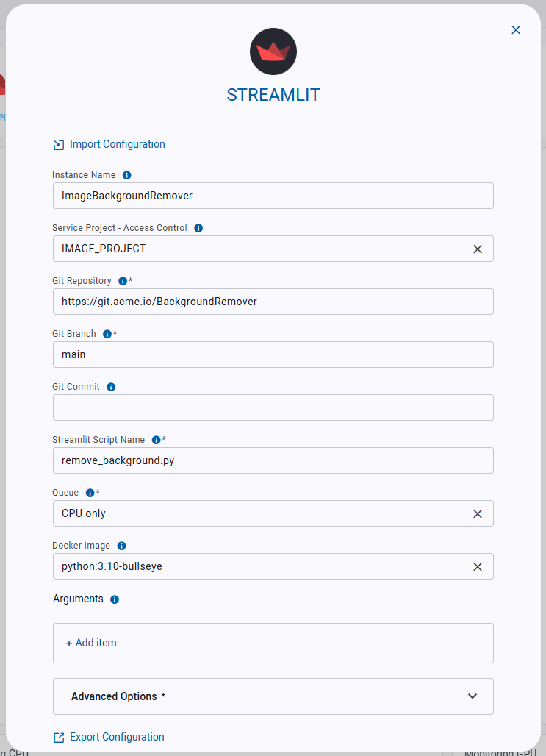Click the info icon beside Instance Name

click(126, 175)
